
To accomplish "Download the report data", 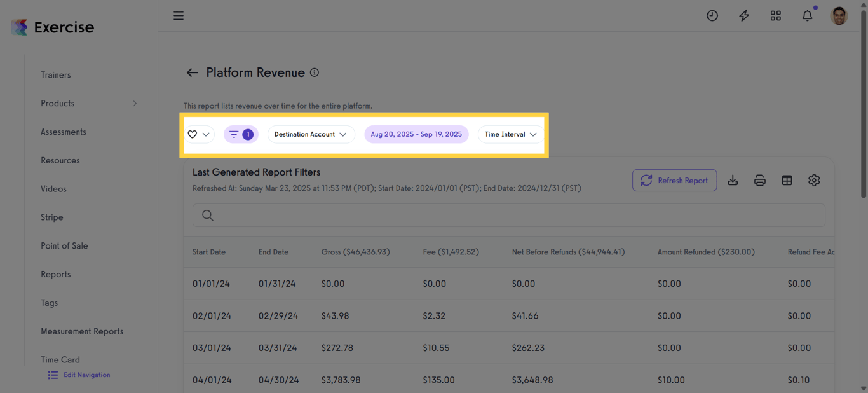I will pos(733,180).
